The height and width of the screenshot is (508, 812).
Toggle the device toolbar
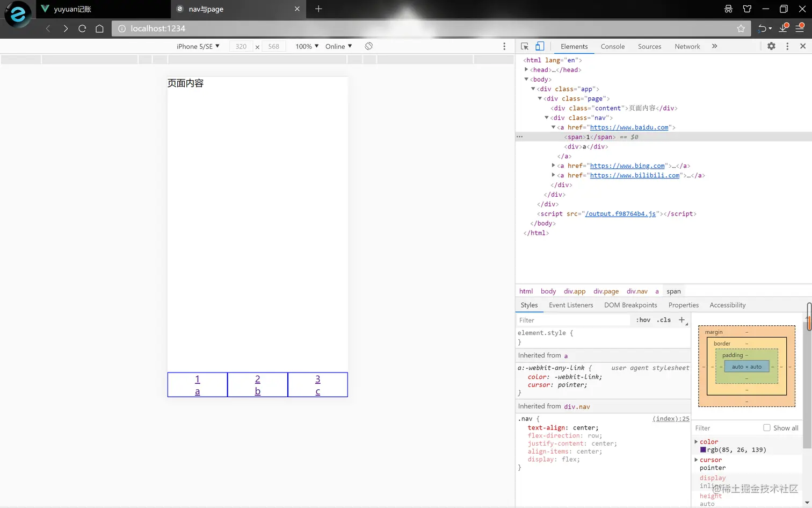540,46
